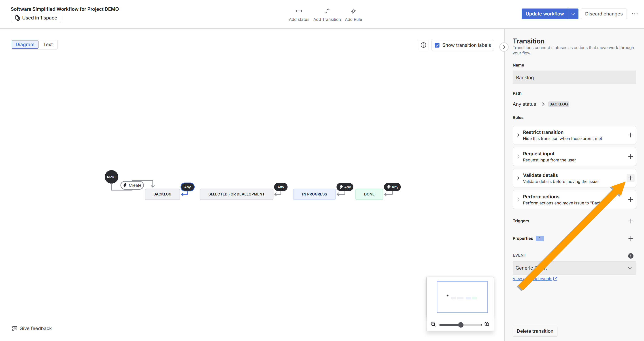Expand the Validate details rule
The height and width of the screenshot is (341, 644).
pos(518,178)
